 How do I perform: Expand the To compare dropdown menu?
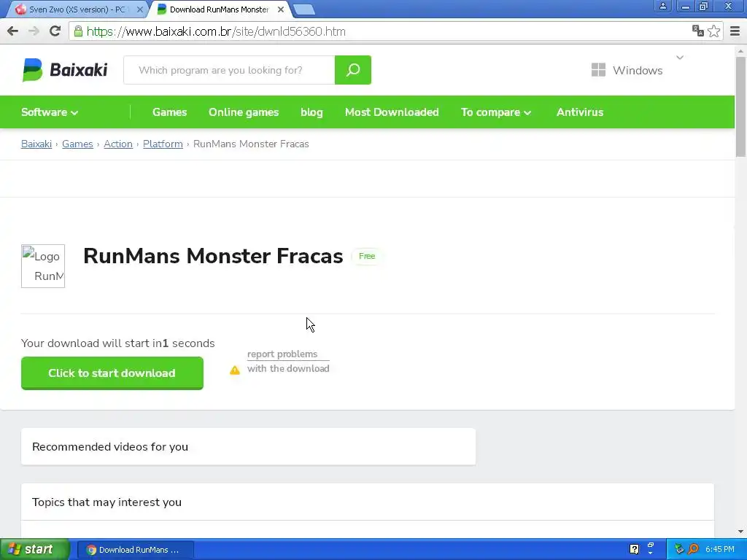click(x=496, y=112)
